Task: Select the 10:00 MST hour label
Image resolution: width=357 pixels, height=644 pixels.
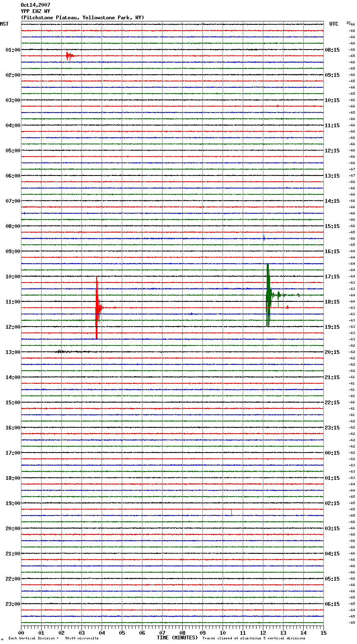Action: click(13, 277)
